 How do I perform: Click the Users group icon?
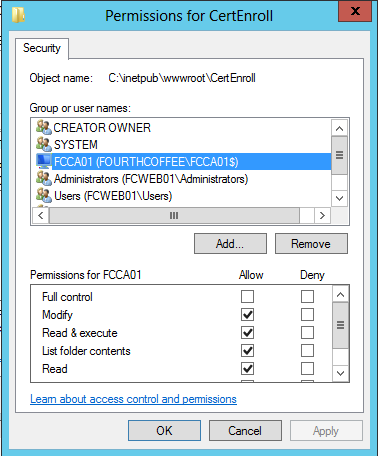click(44, 196)
